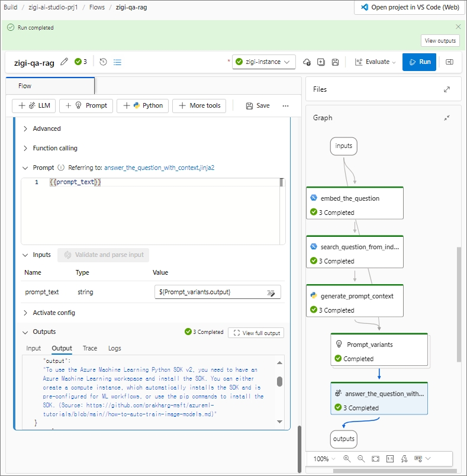The height and width of the screenshot is (476, 467).
Task: Select the search_question_from_ind... graph node
Action: pyautogui.click(x=355, y=252)
